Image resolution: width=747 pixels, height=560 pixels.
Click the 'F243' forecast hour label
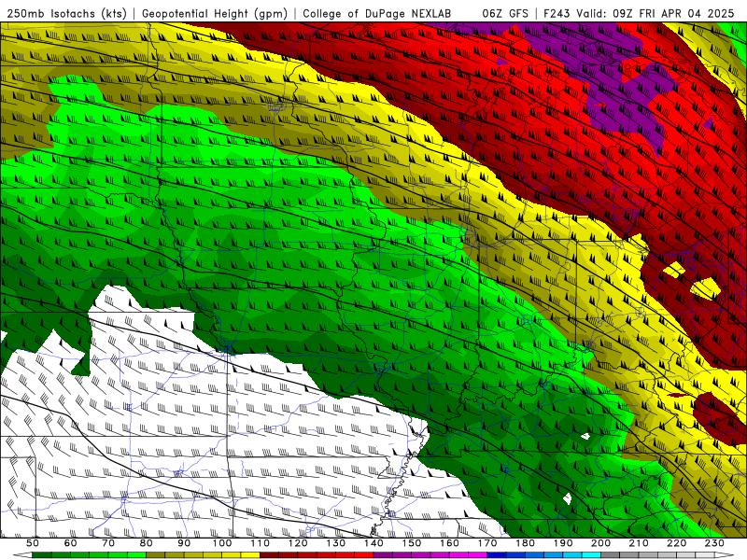(557, 13)
